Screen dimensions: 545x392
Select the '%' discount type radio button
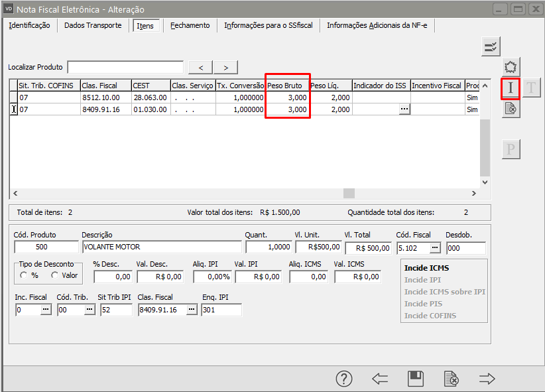coord(24,275)
